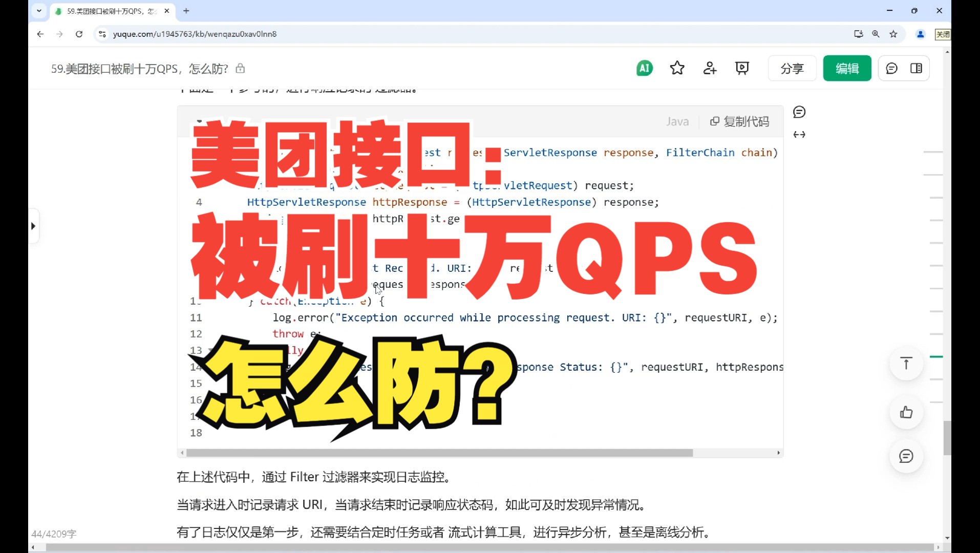Expand the left sidebar arrow
This screenshot has height=553, width=980.
pyautogui.click(x=33, y=226)
